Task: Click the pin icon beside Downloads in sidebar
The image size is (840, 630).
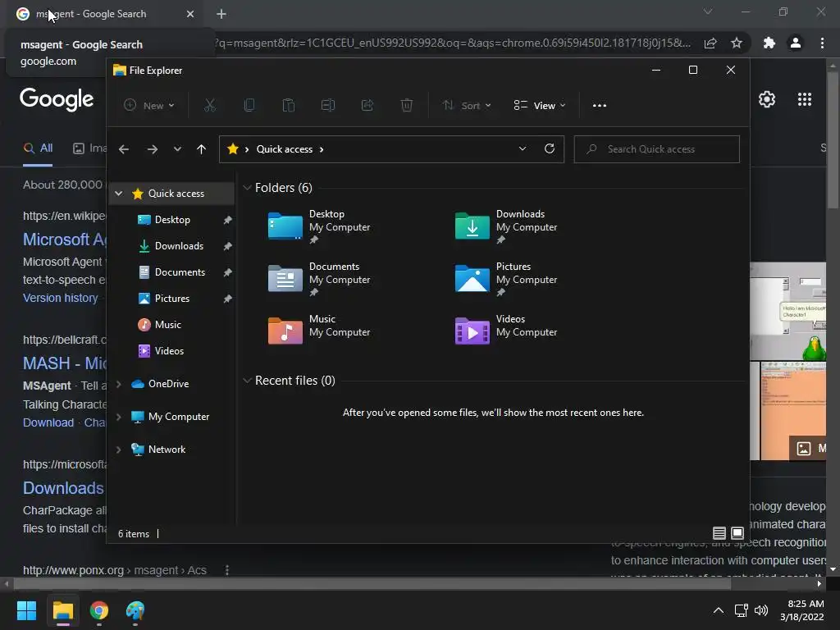Action: [x=228, y=246]
